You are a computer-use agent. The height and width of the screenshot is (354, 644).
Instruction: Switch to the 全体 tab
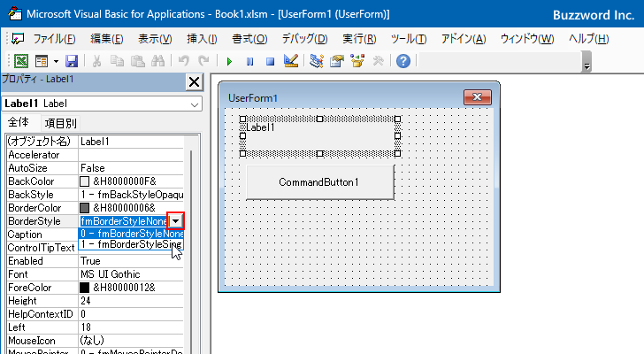(x=19, y=122)
